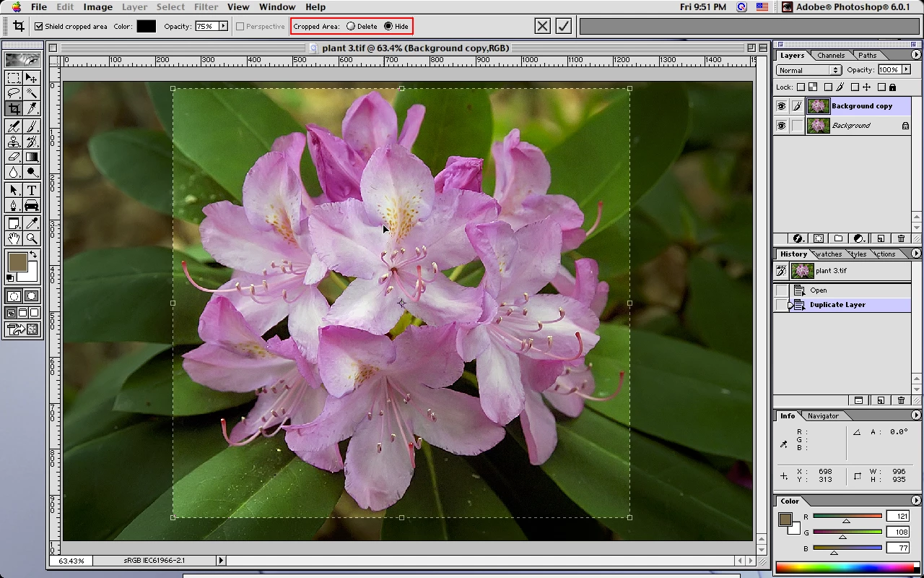
Task: Select the Eraser tool
Action: pos(14,157)
